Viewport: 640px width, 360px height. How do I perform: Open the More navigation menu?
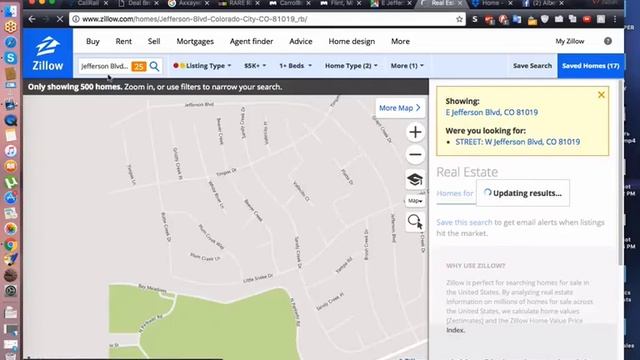(x=400, y=41)
